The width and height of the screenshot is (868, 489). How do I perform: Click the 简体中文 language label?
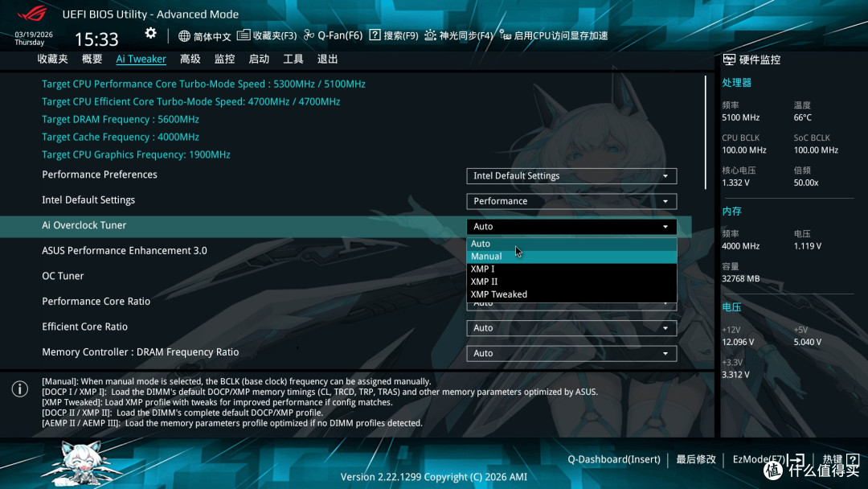pyautogui.click(x=212, y=36)
